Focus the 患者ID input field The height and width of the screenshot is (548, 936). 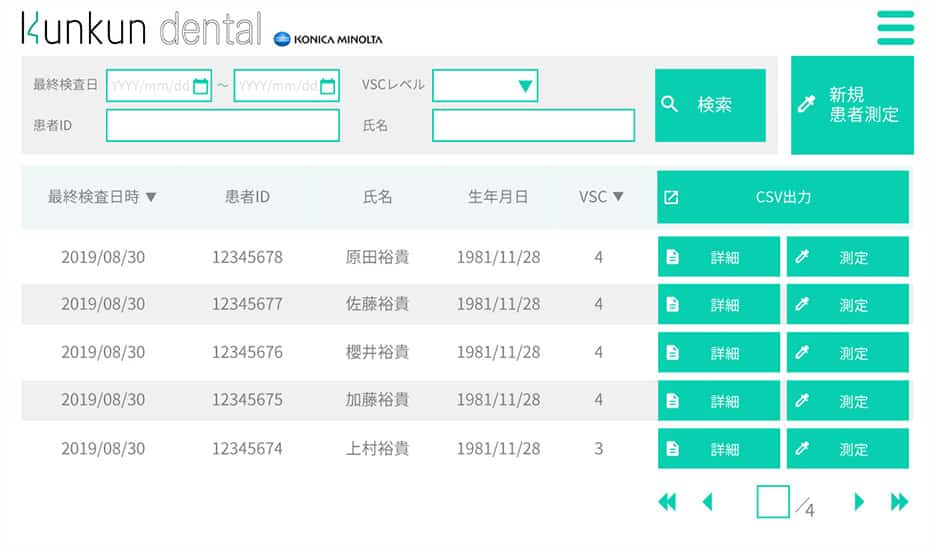pyautogui.click(x=222, y=126)
